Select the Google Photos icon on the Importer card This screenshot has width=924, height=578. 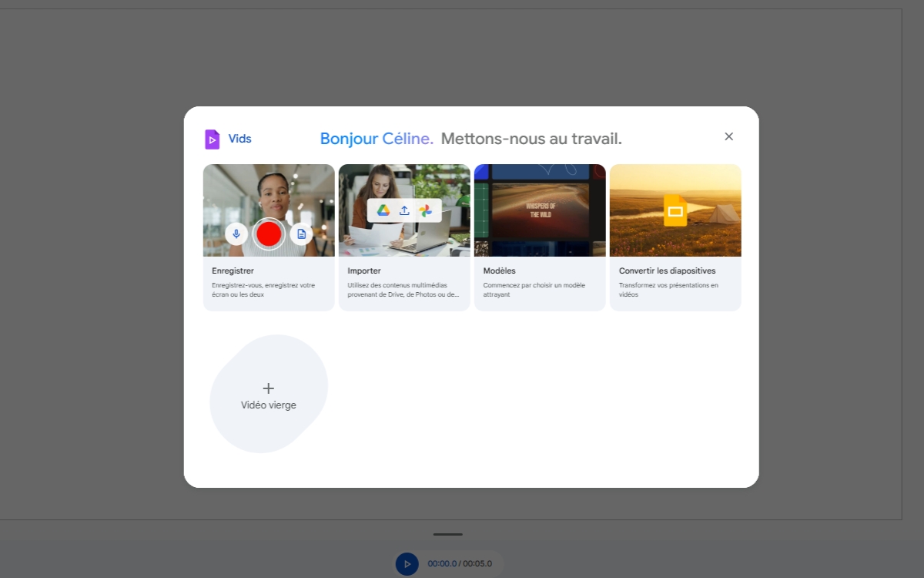[x=423, y=210]
